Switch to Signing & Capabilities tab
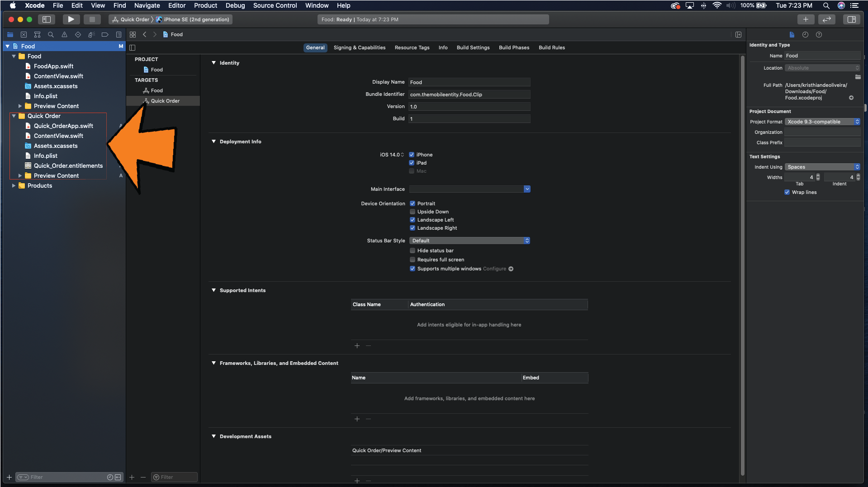 [x=359, y=47]
